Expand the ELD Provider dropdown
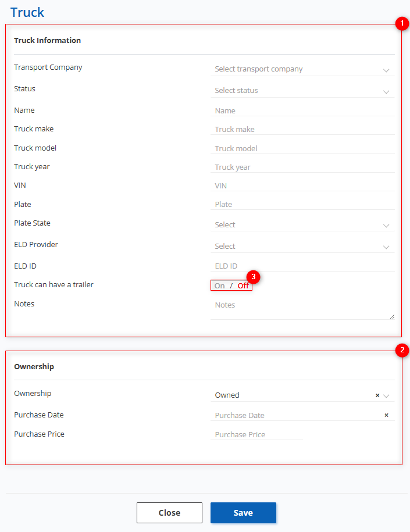 [x=302, y=247]
